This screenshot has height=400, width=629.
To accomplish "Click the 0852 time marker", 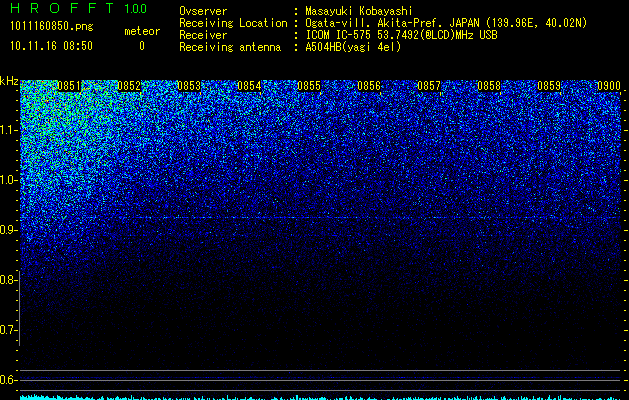I will tap(129, 86).
